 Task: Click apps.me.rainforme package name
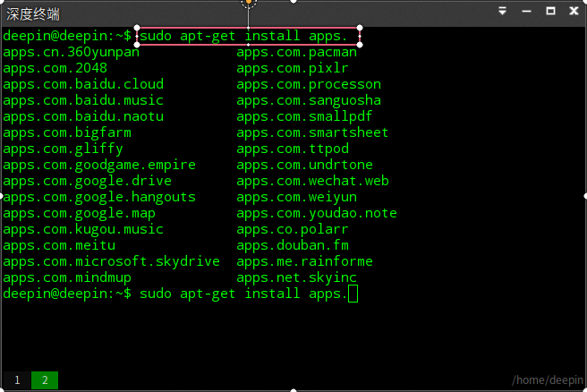pos(304,261)
